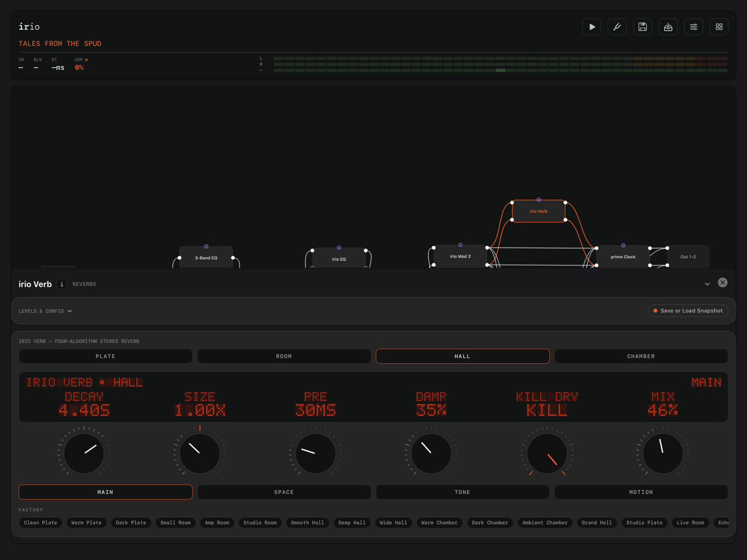Click the load-from-tray import icon
The image size is (747, 560).
[668, 27]
